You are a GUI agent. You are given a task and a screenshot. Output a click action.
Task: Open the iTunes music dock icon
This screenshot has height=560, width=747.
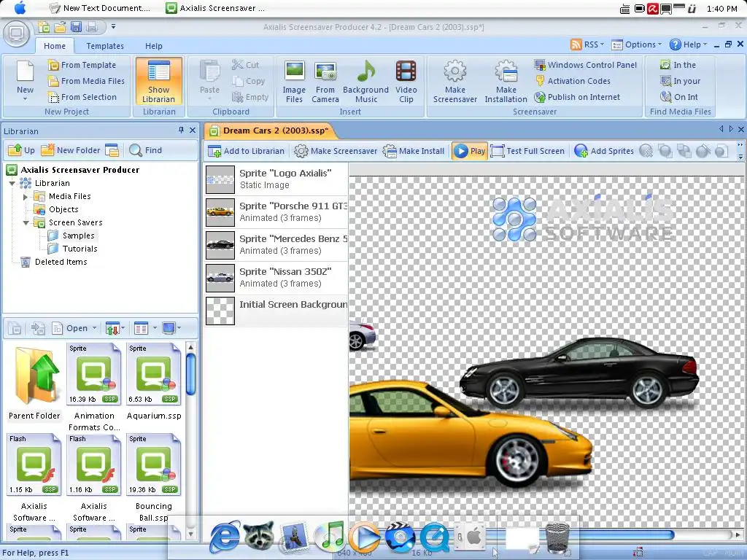[x=329, y=536]
